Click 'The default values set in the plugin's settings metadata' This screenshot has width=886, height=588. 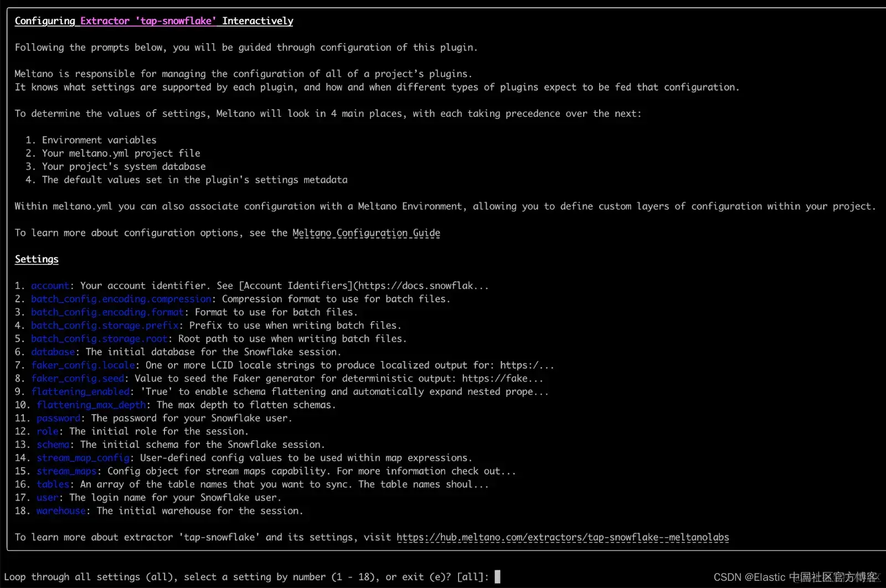click(x=195, y=180)
